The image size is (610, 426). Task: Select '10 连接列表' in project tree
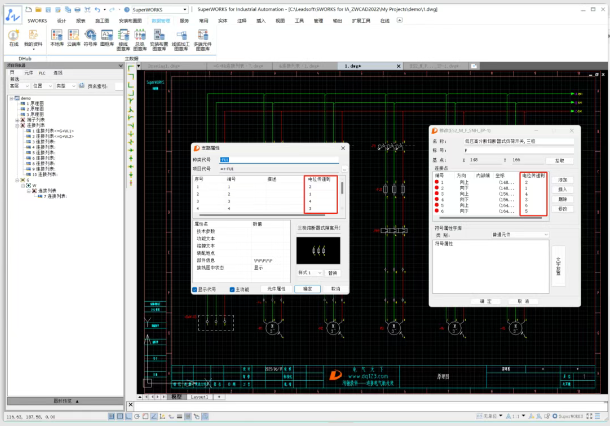pyautogui.click(x=45, y=174)
